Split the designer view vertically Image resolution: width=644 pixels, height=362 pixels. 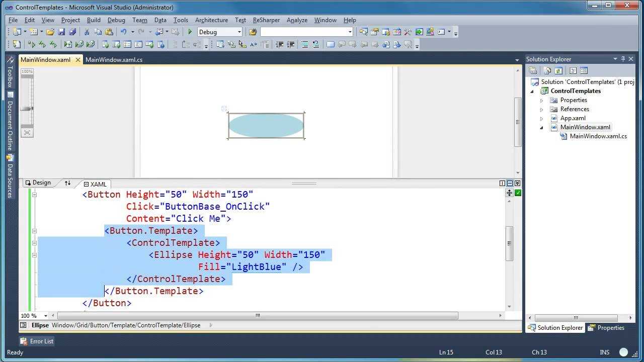pyautogui.click(x=502, y=183)
